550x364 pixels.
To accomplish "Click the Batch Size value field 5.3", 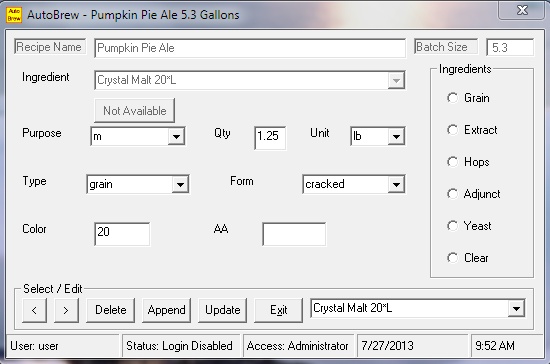I will coord(510,47).
